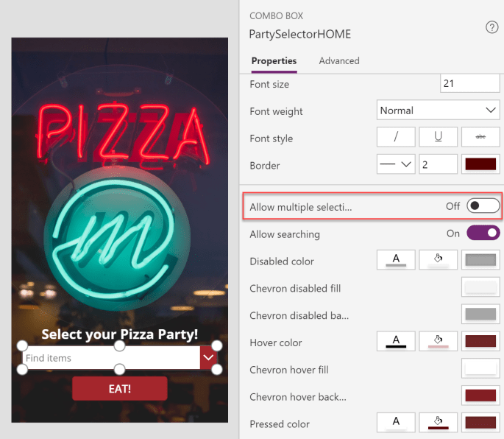Select the PartySelectorHOME control name
504x439 pixels.
300,34
